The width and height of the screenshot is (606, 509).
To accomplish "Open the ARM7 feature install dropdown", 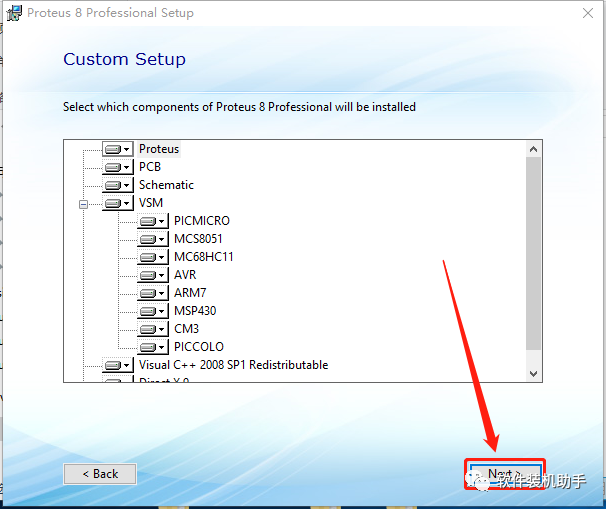I will [x=153, y=293].
